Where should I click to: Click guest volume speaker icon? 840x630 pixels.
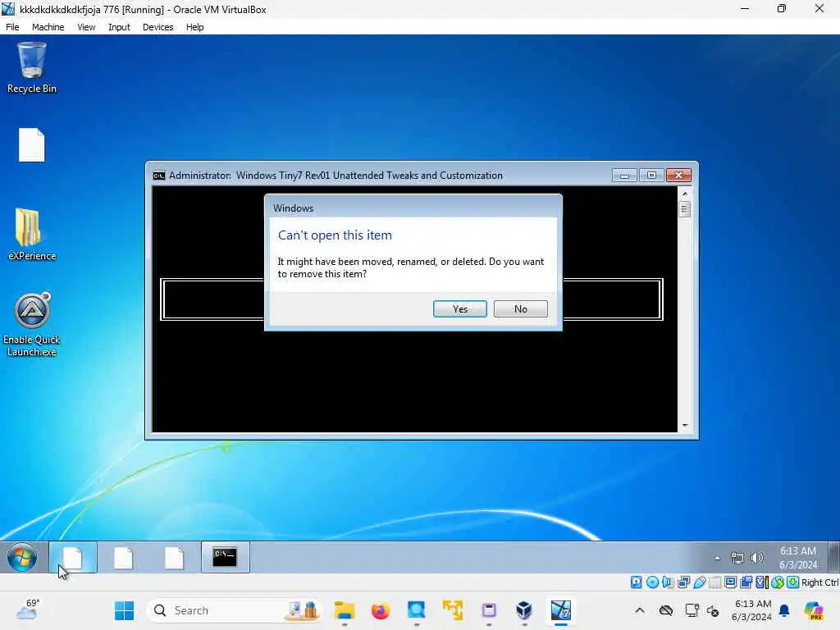(756, 558)
